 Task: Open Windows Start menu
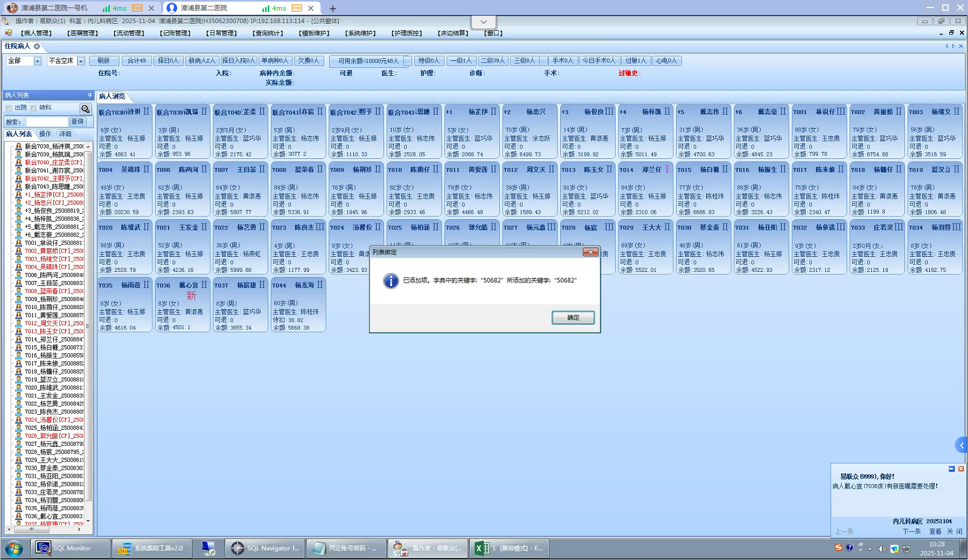14,548
